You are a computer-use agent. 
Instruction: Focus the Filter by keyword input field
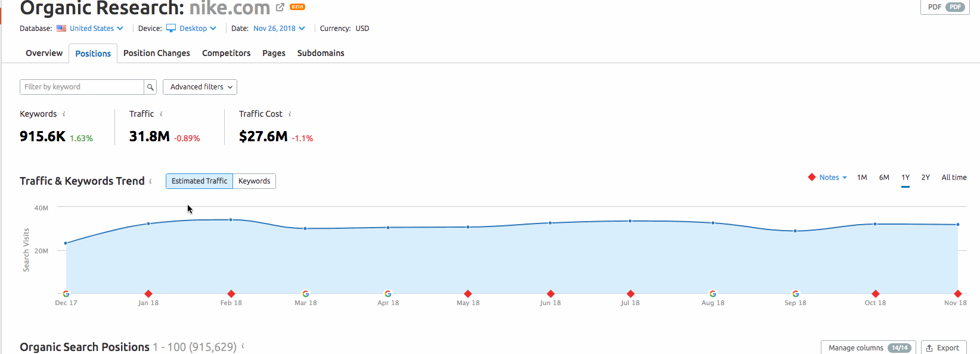point(82,87)
